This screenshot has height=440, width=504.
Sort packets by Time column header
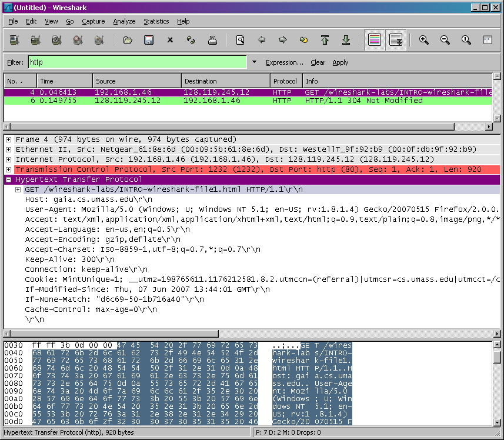pos(65,81)
